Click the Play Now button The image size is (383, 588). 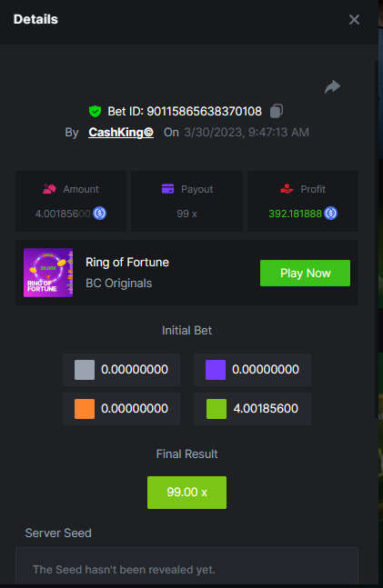click(306, 273)
